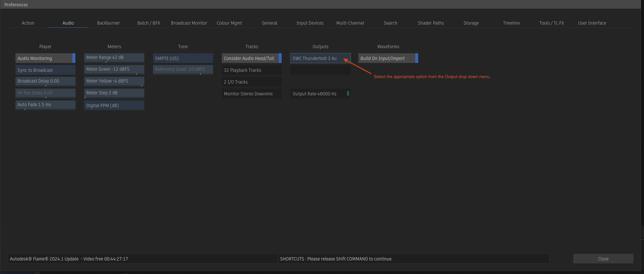Toggle Monitor Stereo Downmix
The image size is (644, 274).
coord(251,94)
